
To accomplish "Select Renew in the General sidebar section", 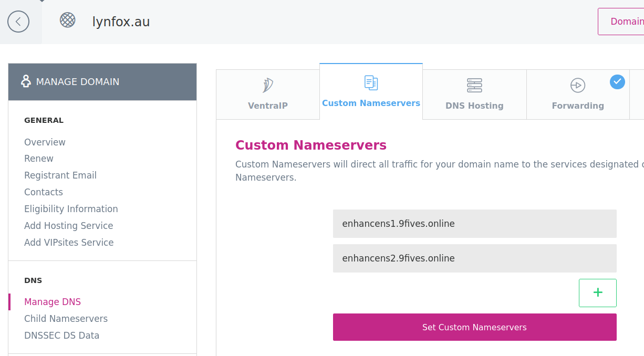I will coord(39,158).
